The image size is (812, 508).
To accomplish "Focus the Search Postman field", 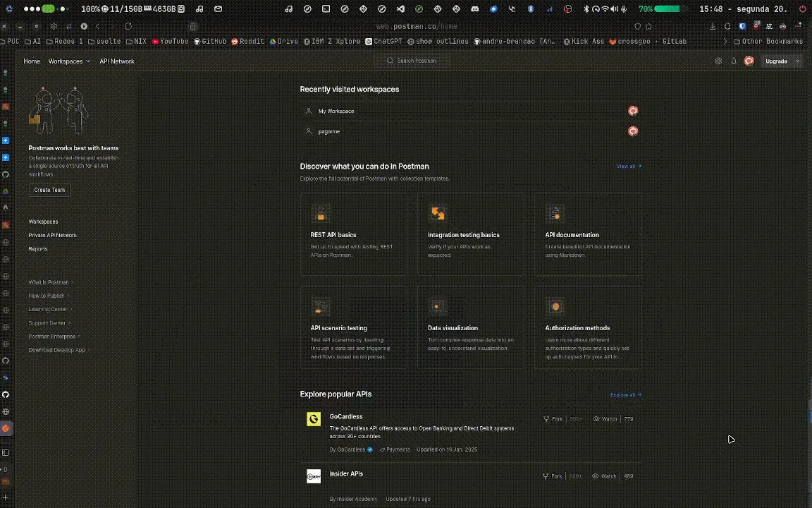I will (x=412, y=61).
